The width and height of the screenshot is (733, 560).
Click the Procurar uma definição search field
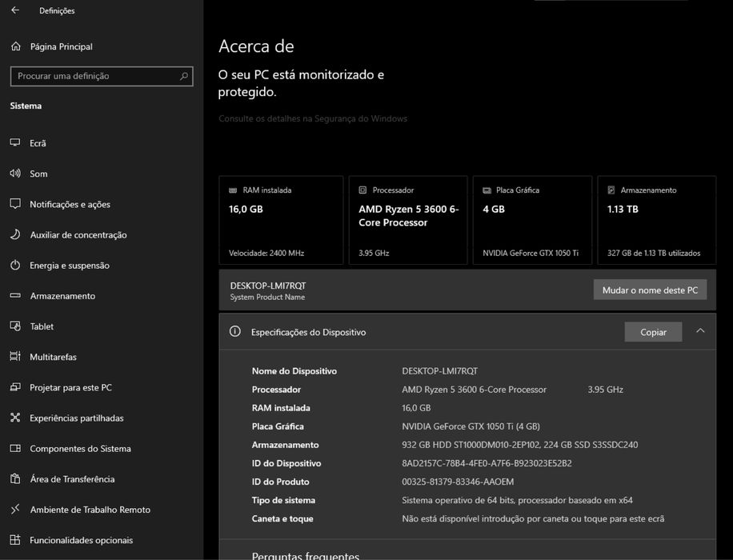pos(102,76)
